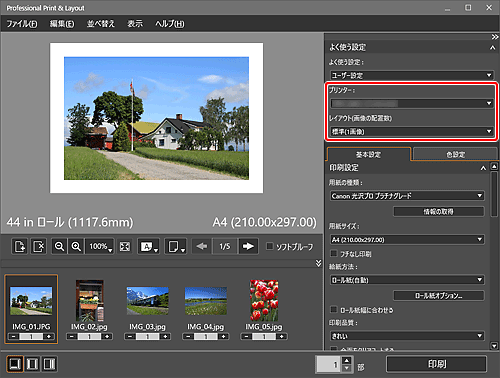Decrease copies of IMG_05.jpg with minus
This screenshot has height=378, width=500.
[x=246, y=337]
